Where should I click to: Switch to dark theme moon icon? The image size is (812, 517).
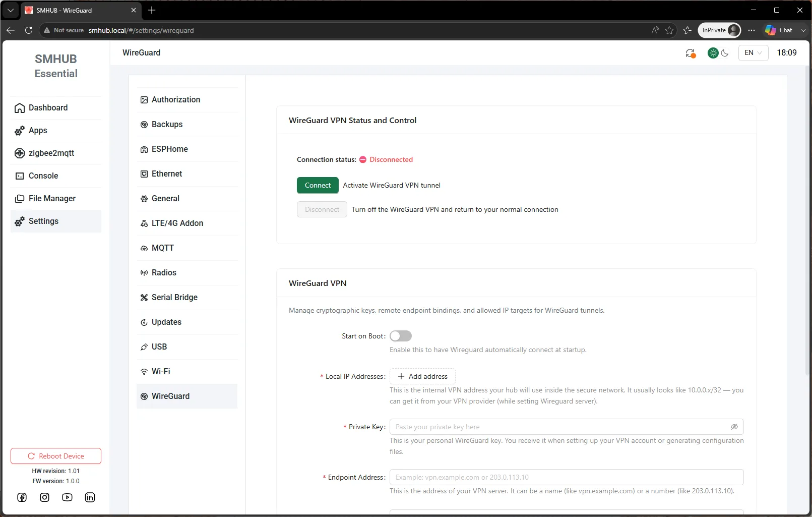click(725, 53)
